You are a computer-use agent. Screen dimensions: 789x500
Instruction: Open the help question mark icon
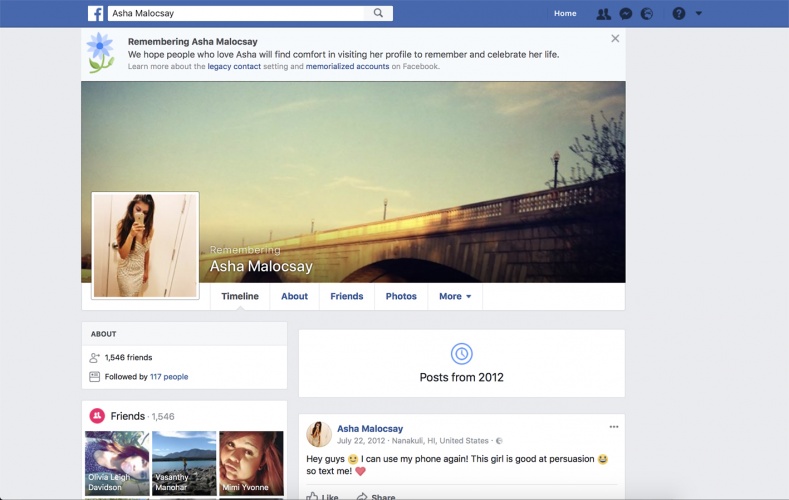[679, 14]
